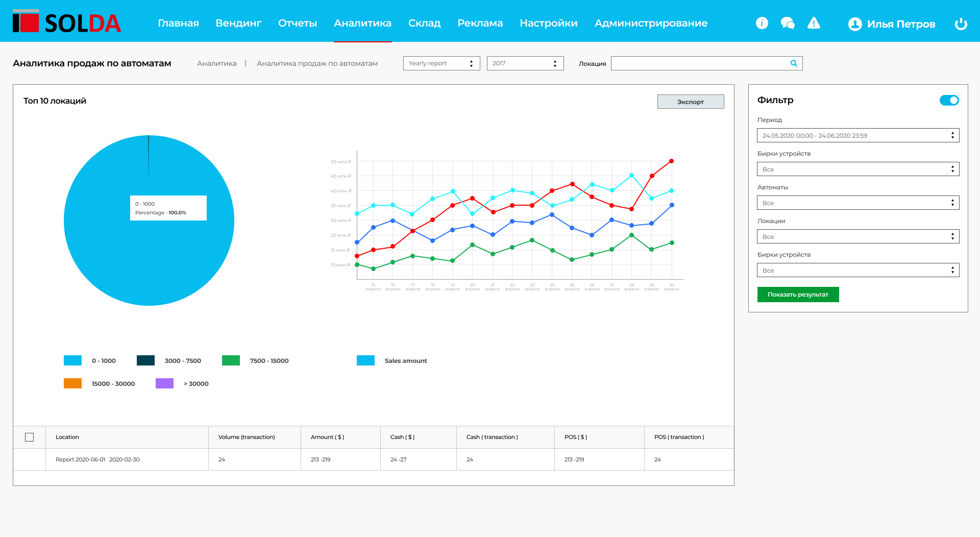980x537 pixels.
Task: Click the SOLDA logo
Action: coord(67,22)
